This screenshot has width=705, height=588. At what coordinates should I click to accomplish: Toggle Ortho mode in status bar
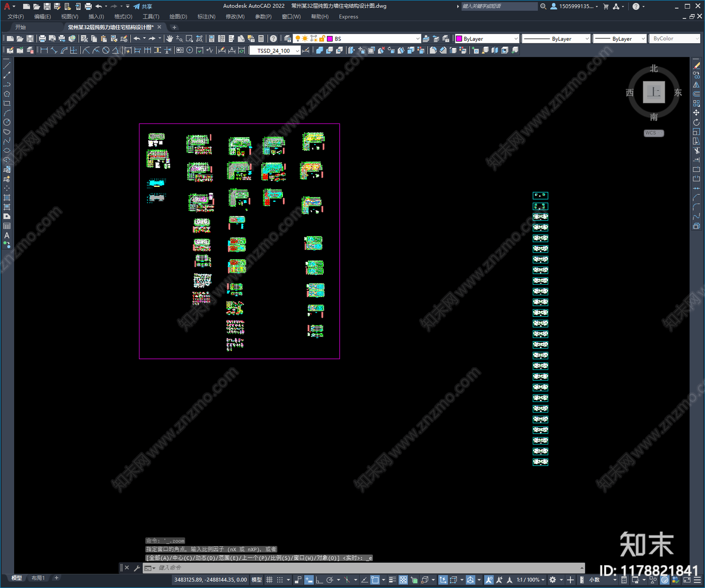pyautogui.click(x=319, y=580)
